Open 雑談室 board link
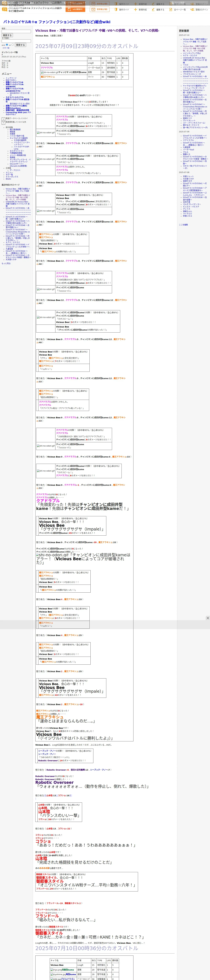 pyautogui.click(x=13, y=132)
